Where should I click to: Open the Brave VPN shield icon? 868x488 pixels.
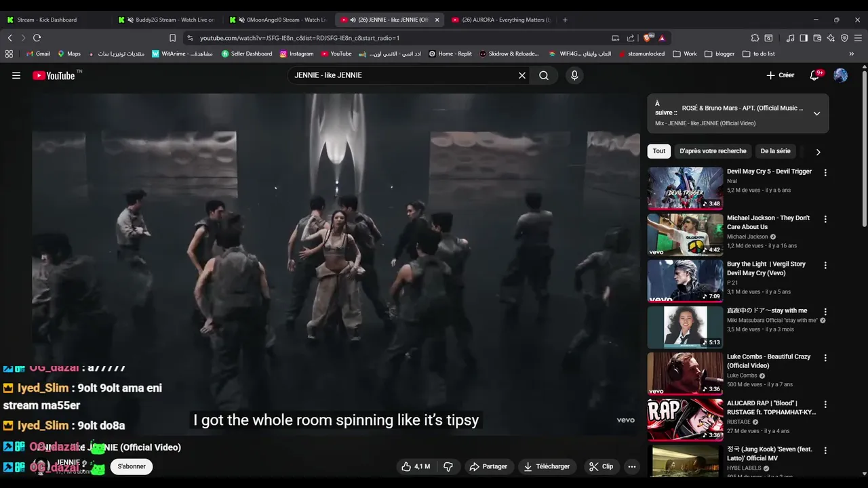(x=844, y=38)
